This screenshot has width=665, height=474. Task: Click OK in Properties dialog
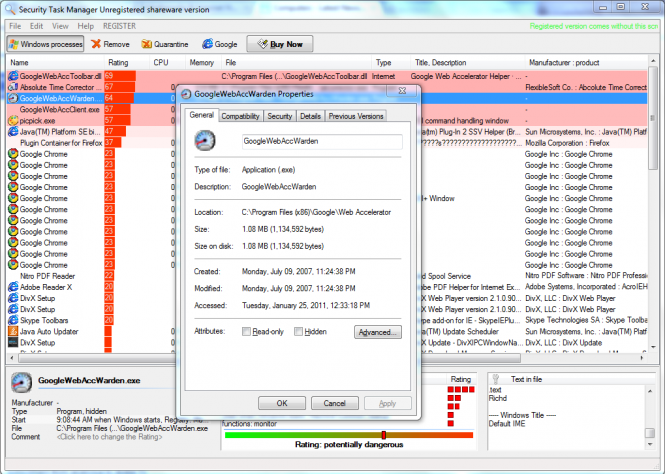(x=282, y=403)
